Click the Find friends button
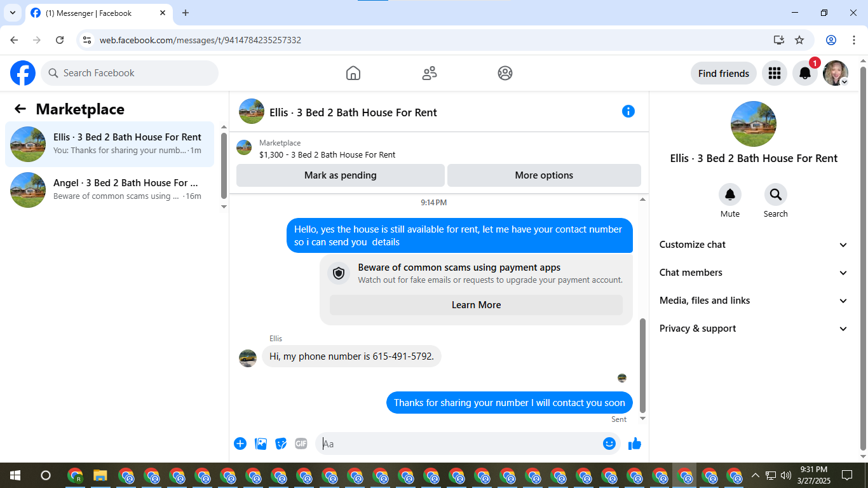This screenshot has height=488, width=868. tap(724, 73)
